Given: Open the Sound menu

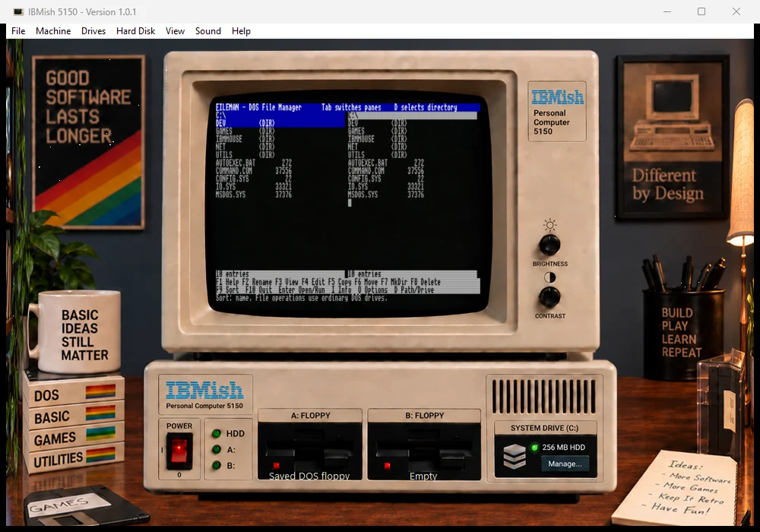Looking at the screenshot, I should 208,31.
